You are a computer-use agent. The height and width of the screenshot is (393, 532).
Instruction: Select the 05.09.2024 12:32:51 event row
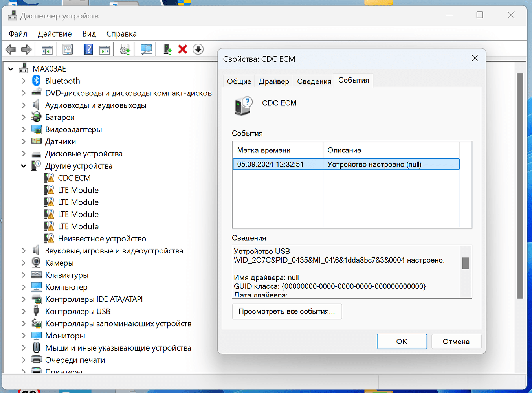[346, 164]
